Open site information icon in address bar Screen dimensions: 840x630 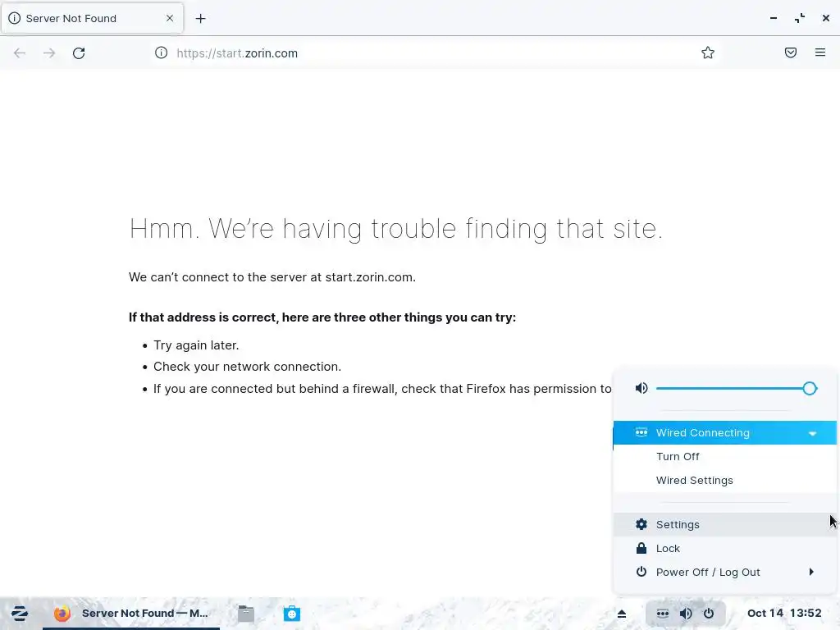[162, 52]
